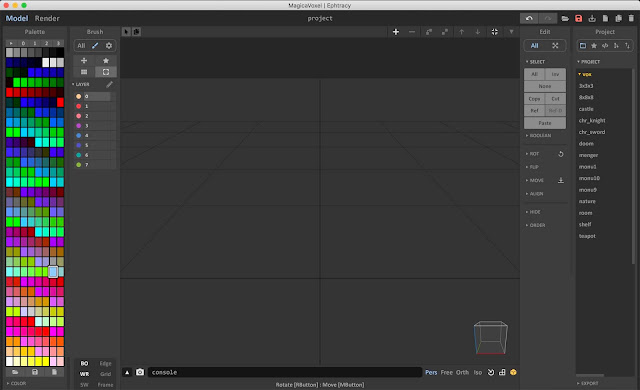Click the move-down arrow in toolbar
Screen dimensions: 640x390
coord(478,32)
